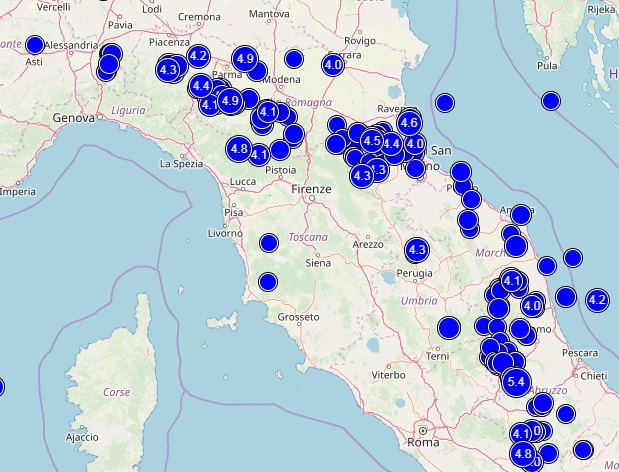This screenshot has height=472, width=619.
Task: Click the blue marker near Asti
Action: [35, 45]
